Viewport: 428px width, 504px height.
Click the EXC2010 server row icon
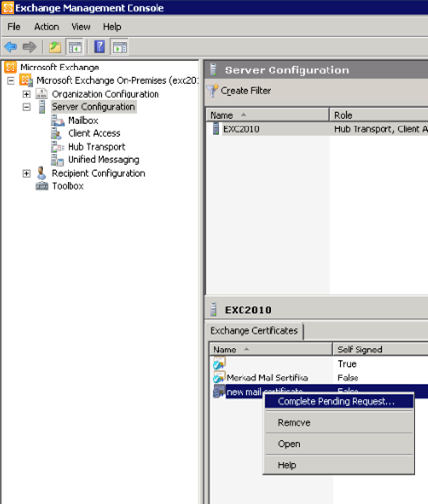(x=215, y=128)
